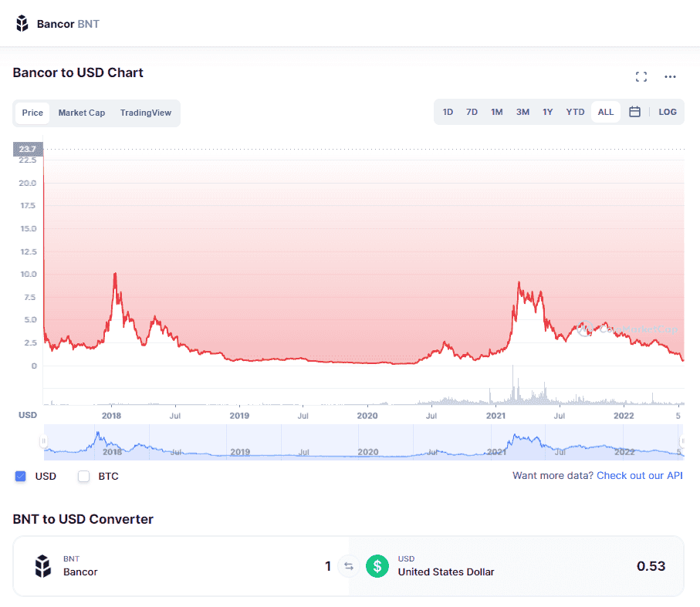Open fullscreen chart view

(641, 76)
